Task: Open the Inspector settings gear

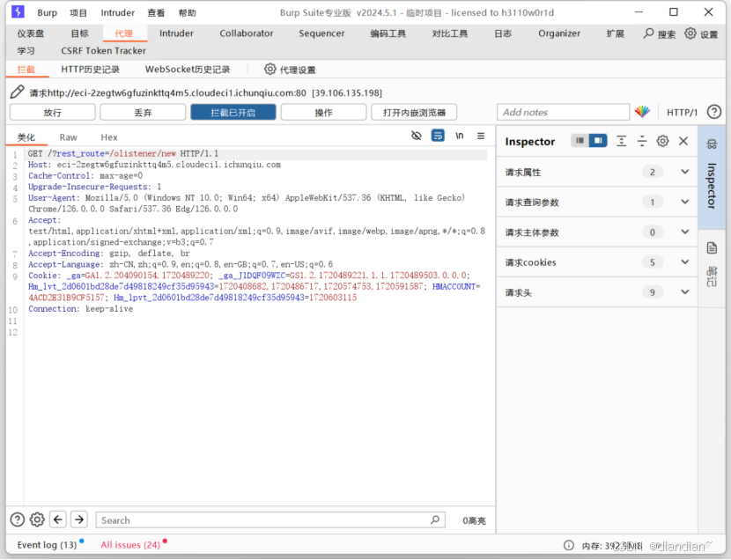Action: 662,141
